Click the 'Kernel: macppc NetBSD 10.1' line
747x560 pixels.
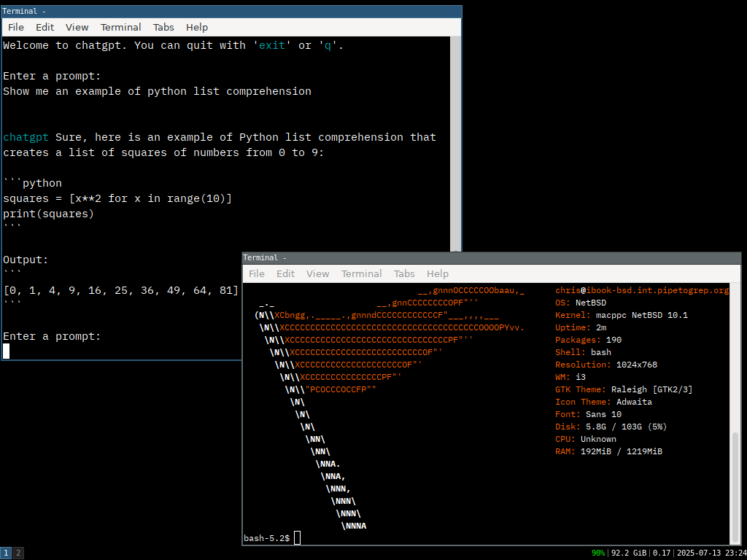coord(622,315)
